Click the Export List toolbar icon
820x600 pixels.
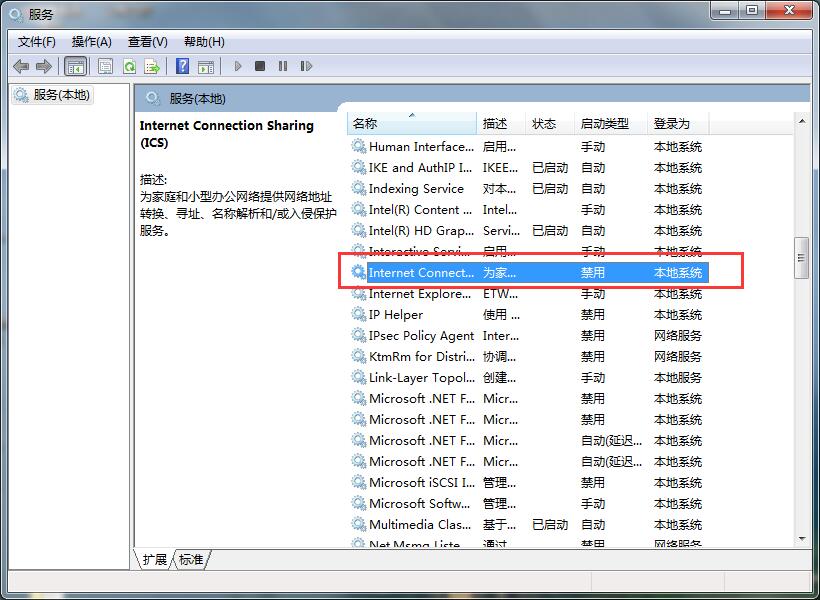(152, 66)
